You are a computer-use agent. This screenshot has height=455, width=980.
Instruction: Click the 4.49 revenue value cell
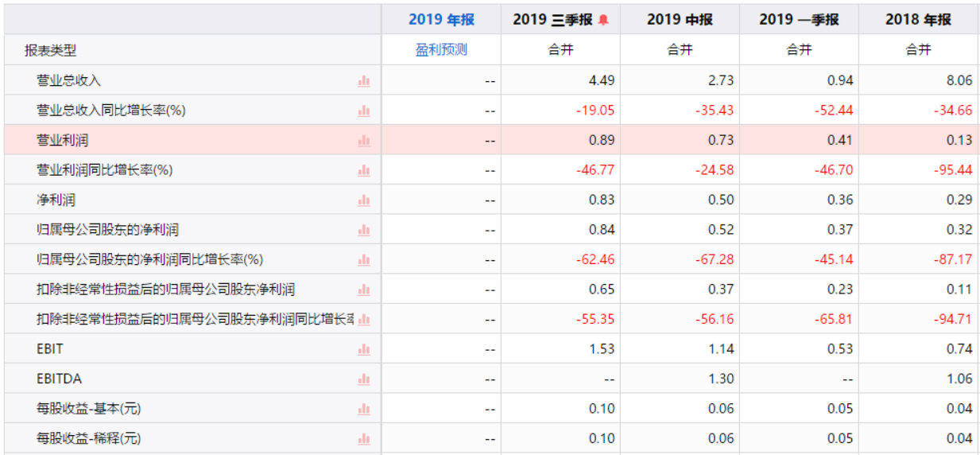[x=560, y=80]
